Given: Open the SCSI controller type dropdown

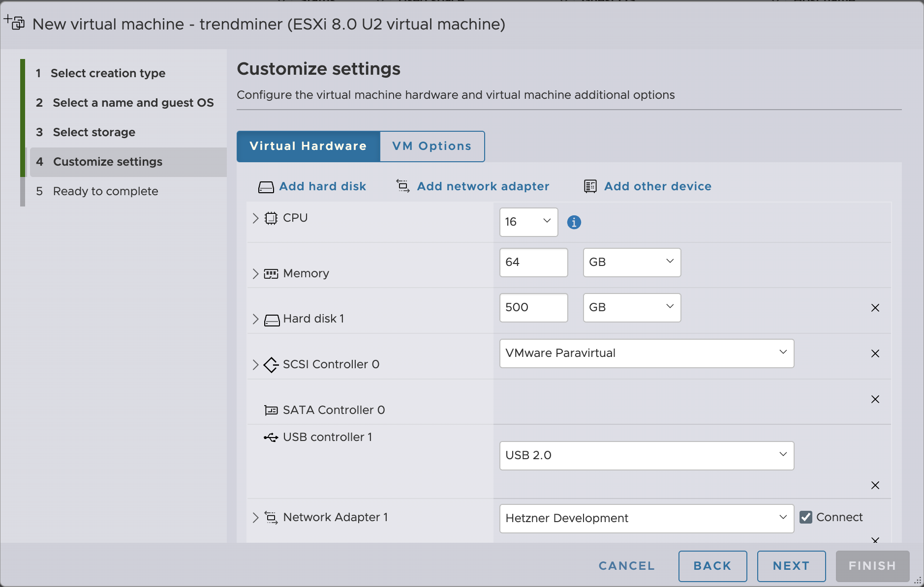Looking at the screenshot, I should pyautogui.click(x=646, y=353).
